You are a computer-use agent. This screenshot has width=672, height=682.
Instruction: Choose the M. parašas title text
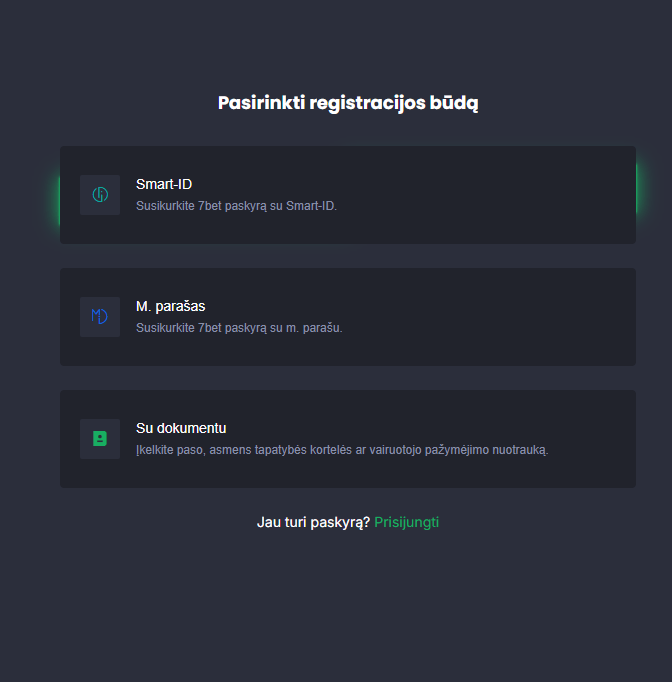tap(171, 306)
